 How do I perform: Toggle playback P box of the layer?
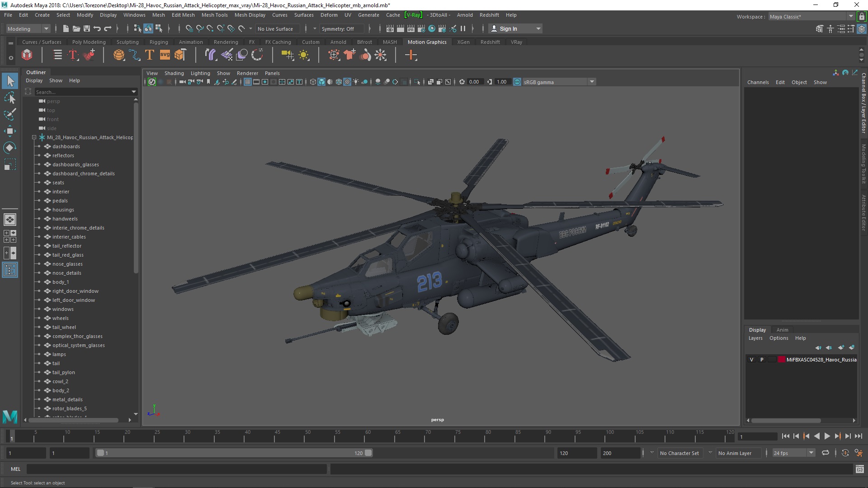[762, 360]
